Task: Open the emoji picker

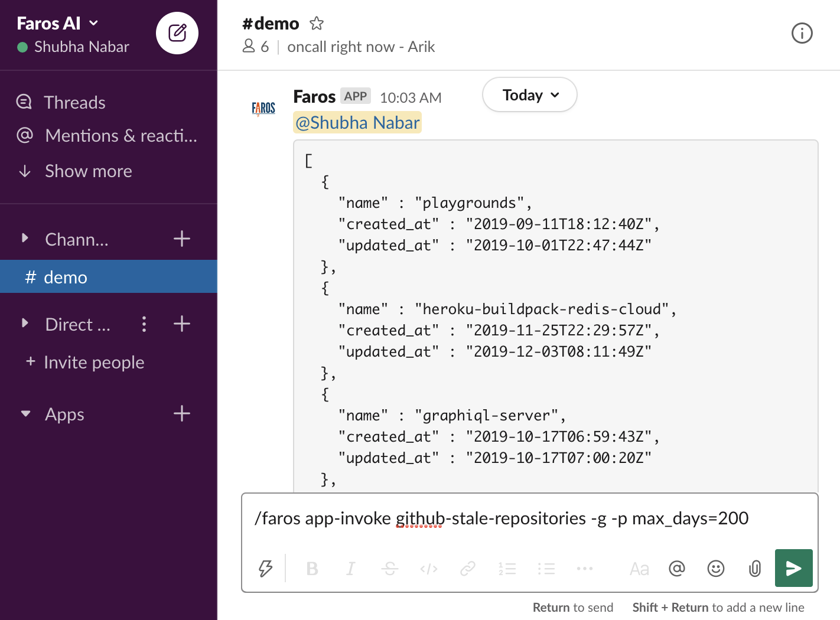Action: [x=716, y=569]
